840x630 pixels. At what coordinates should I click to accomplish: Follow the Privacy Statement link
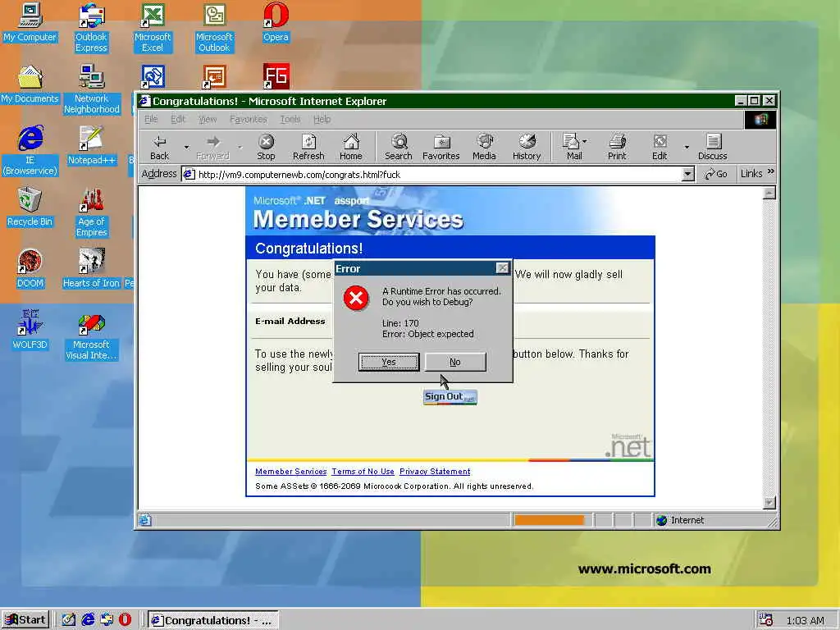coord(435,472)
